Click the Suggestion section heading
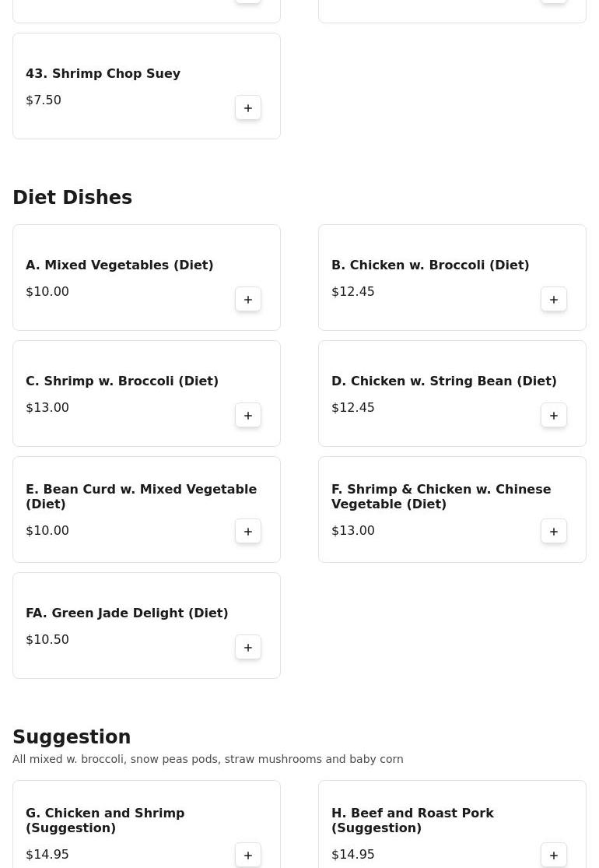 (x=72, y=737)
